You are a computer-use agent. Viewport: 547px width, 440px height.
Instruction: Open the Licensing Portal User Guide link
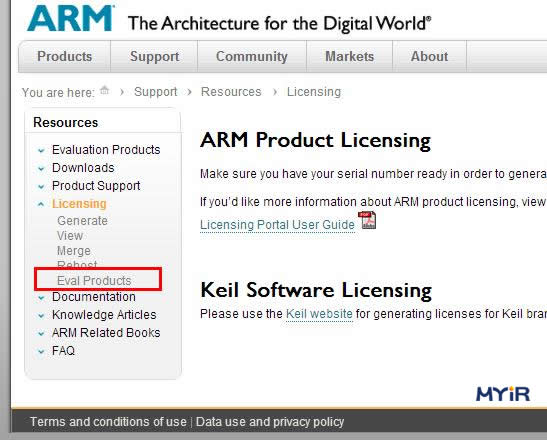277,225
